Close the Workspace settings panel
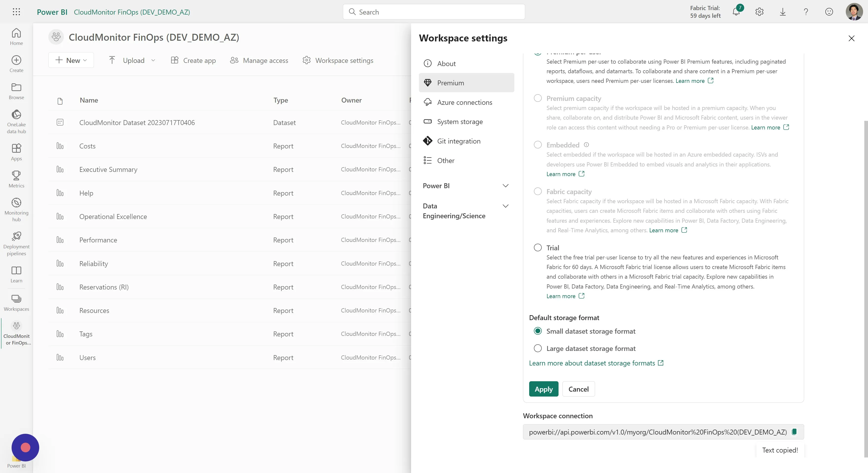Viewport: 868px width, 473px height. coord(851,38)
